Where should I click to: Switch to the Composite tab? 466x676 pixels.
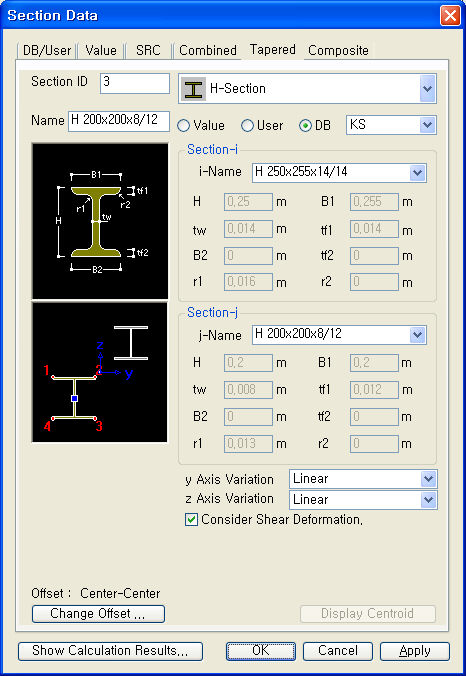tap(338, 51)
